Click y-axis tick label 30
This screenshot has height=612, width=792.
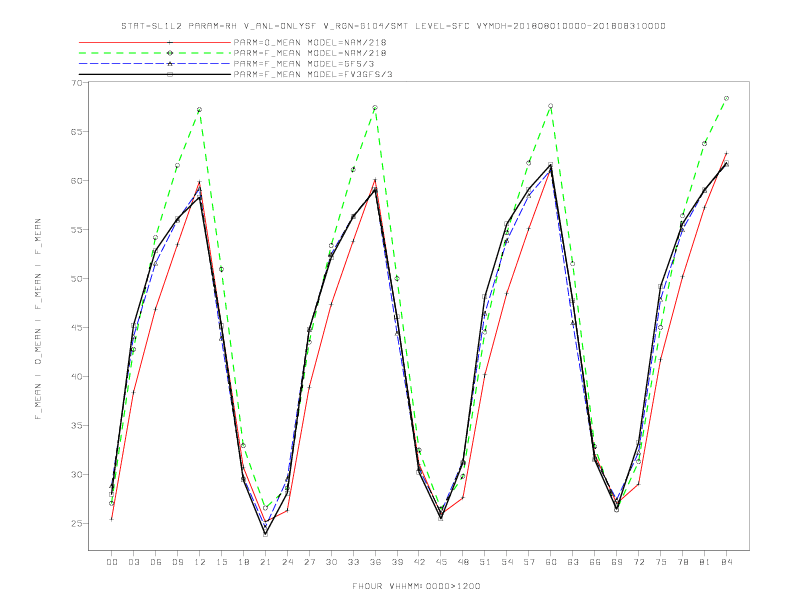click(x=76, y=474)
